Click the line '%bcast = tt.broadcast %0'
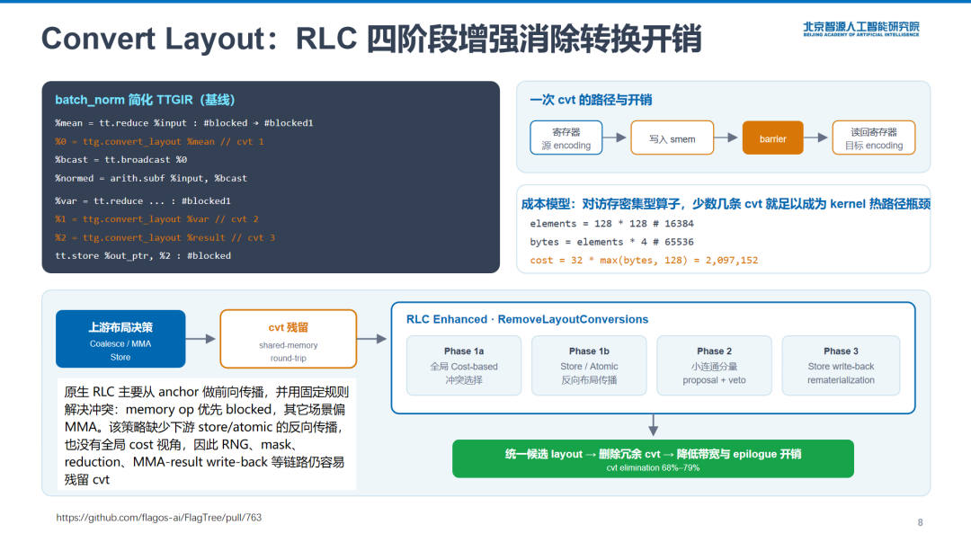Viewport: 971px width, 560px height. 120,160
